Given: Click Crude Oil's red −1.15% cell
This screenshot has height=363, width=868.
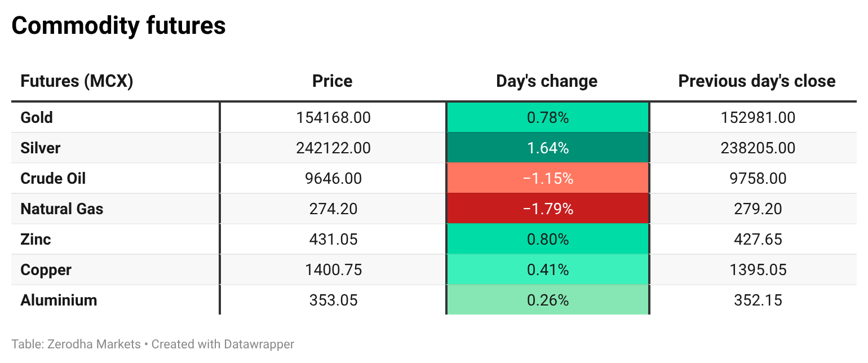Looking at the screenshot, I should [x=548, y=179].
